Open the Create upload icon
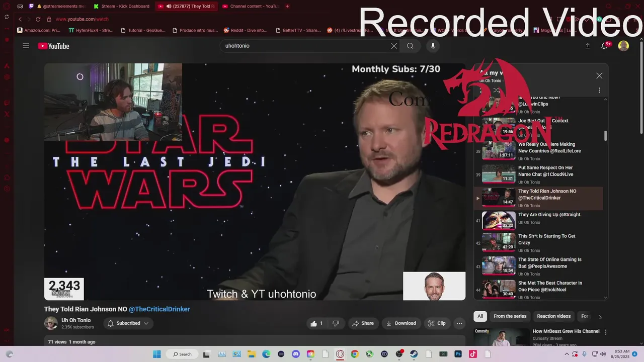Screen dimensions: 644x362 point(588,46)
